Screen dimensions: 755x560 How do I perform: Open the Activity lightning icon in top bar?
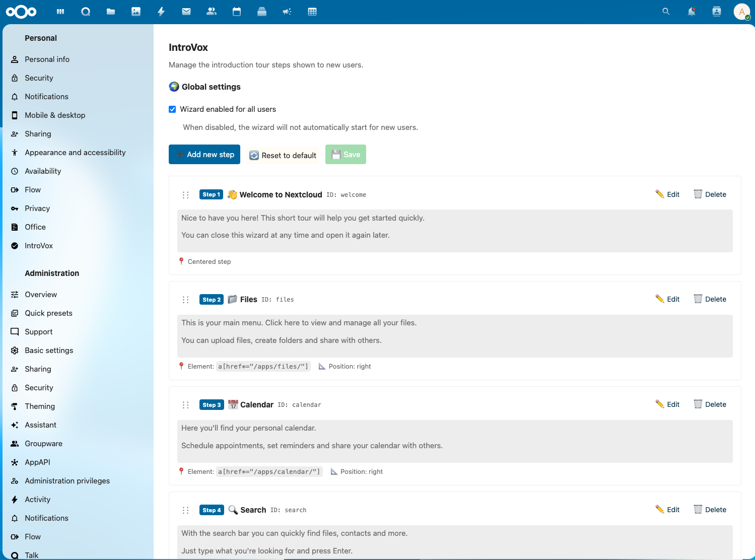coord(161,12)
